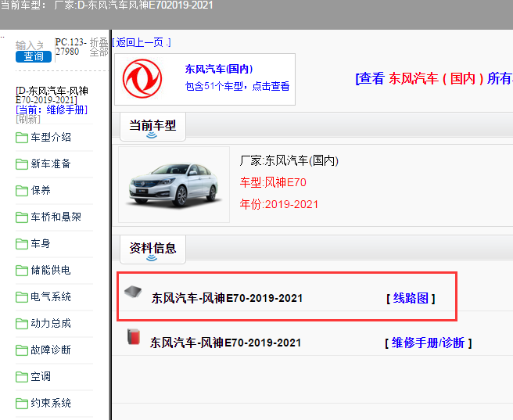This screenshot has height=420, width=513.
Task: Click the 年份:2019-2021 text
Action: click(278, 204)
